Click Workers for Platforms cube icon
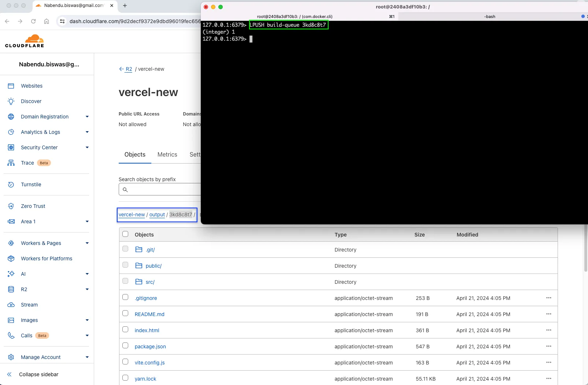Image resolution: width=588 pixels, height=385 pixels. click(11, 258)
